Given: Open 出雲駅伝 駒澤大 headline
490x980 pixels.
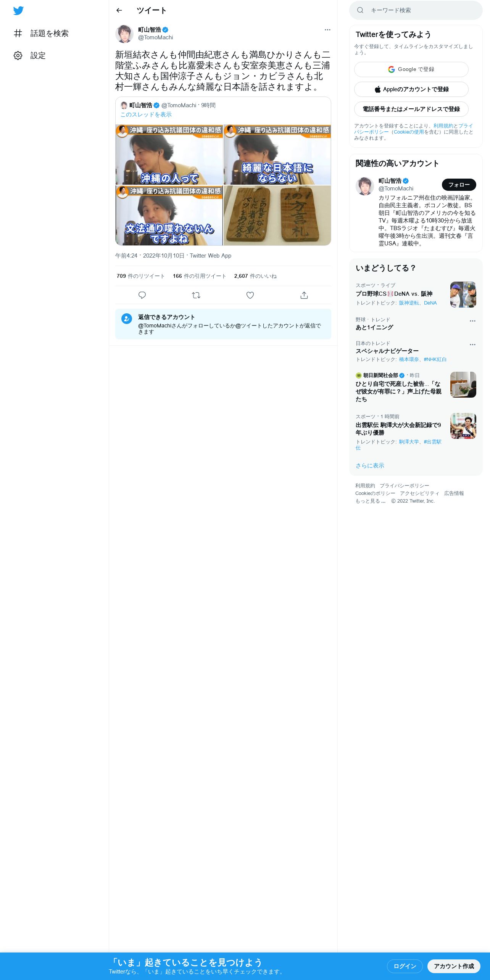Looking at the screenshot, I should [398, 429].
